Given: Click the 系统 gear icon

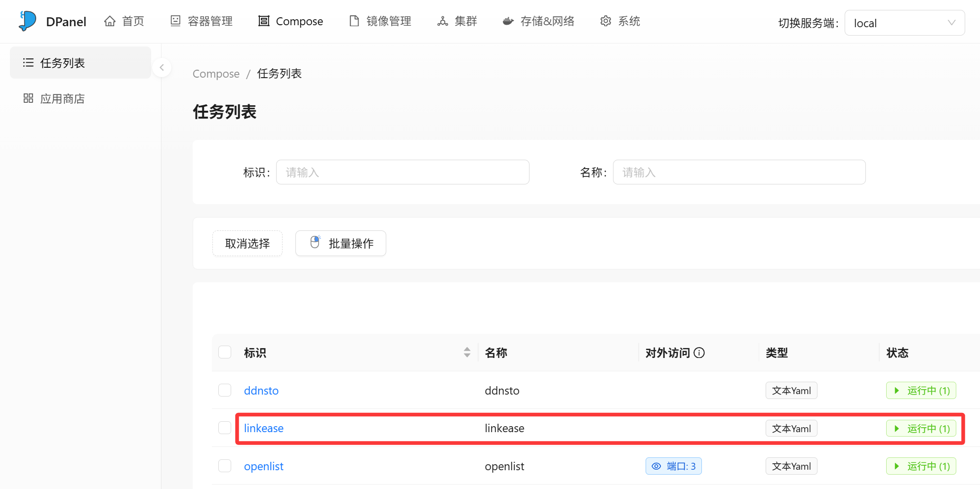Looking at the screenshot, I should click(x=606, y=21).
